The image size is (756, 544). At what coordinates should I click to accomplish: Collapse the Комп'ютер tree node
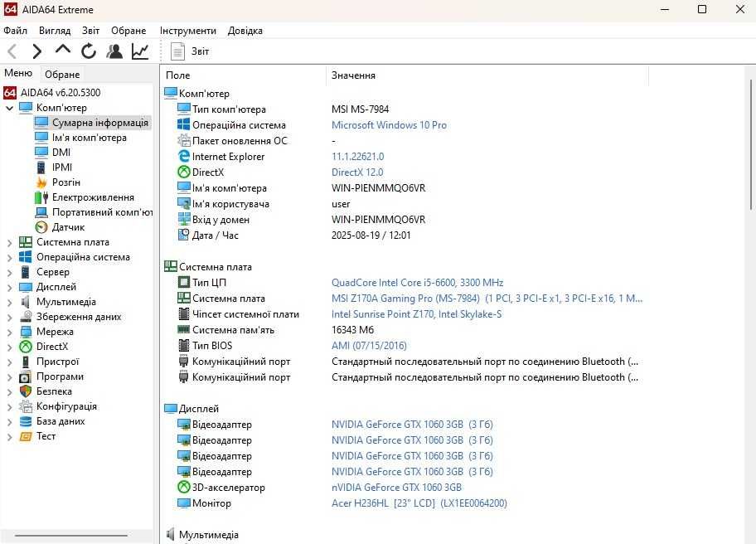tap(9, 108)
